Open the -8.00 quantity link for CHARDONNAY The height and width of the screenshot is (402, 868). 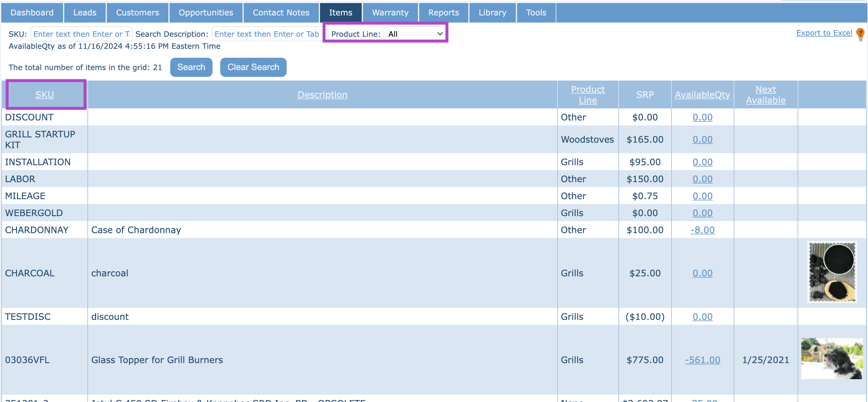point(702,230)
